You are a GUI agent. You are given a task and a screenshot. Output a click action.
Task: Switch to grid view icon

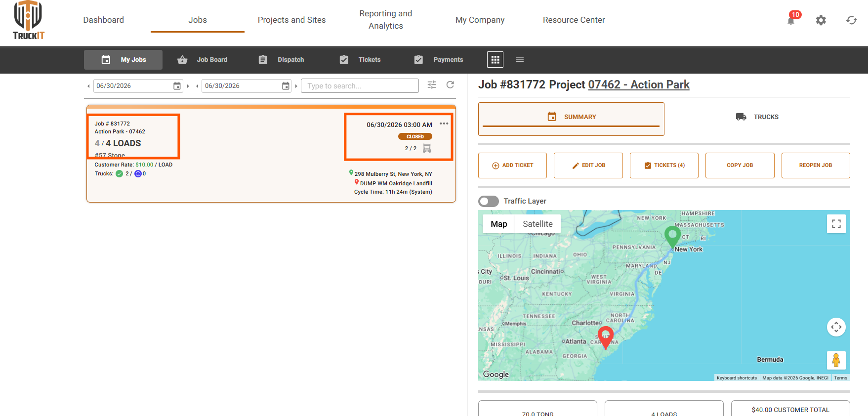[495, 60]
